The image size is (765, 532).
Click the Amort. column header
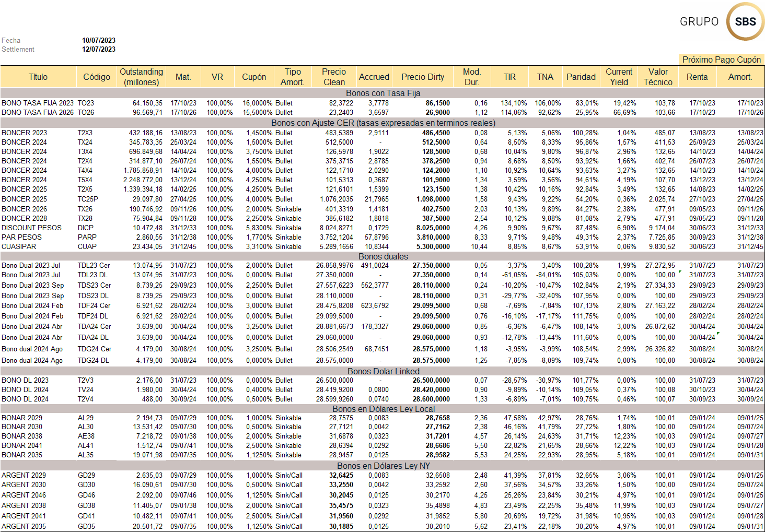740,77
